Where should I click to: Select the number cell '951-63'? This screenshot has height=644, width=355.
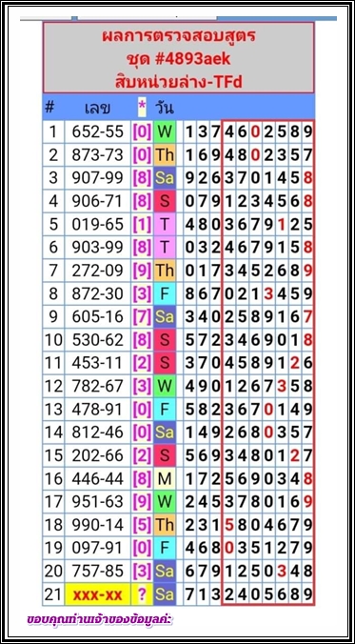[97, 501]
